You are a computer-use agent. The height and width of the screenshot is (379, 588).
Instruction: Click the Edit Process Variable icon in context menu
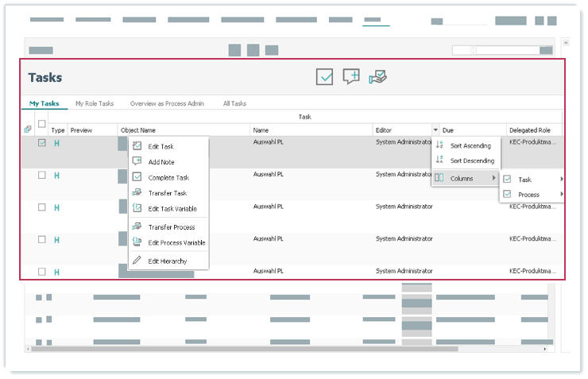point(137,242)
